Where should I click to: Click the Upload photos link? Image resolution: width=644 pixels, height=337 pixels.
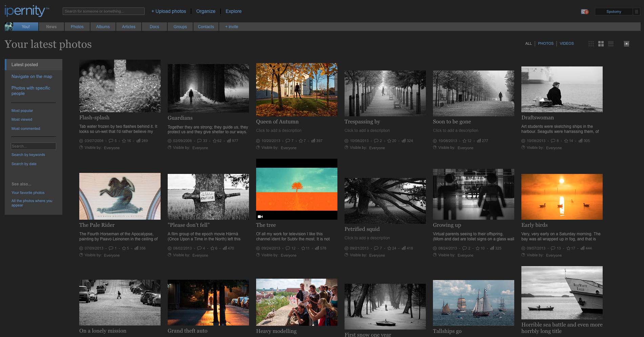(169, 11)
